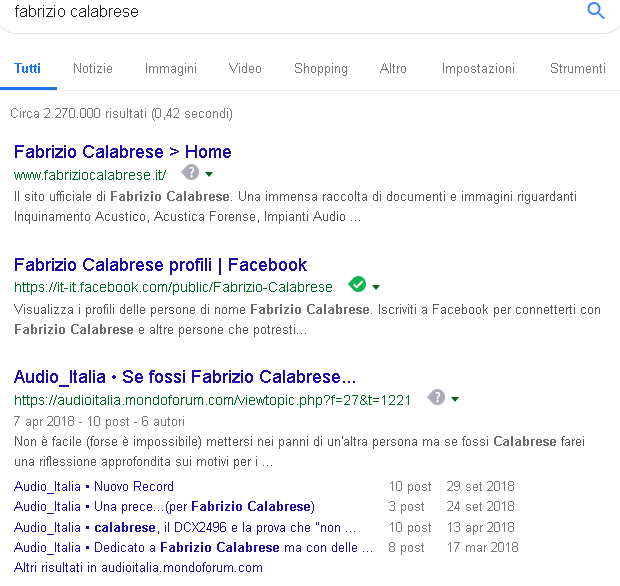Select the Tutti tab

click(27, 68)
